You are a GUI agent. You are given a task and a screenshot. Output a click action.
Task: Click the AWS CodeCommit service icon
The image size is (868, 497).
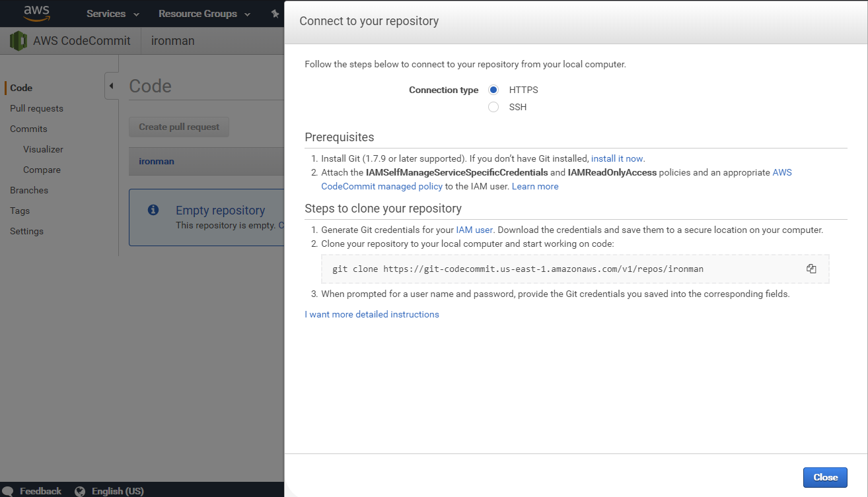18,41
